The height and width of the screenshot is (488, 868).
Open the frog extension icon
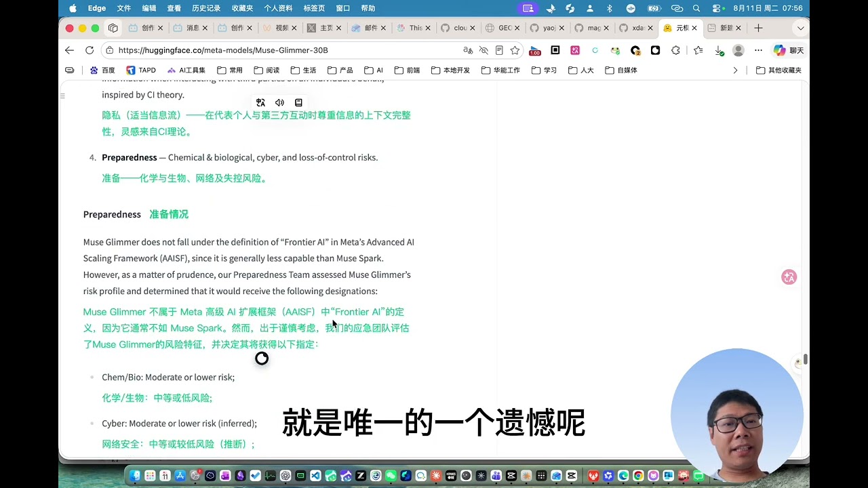pos(615,50)
